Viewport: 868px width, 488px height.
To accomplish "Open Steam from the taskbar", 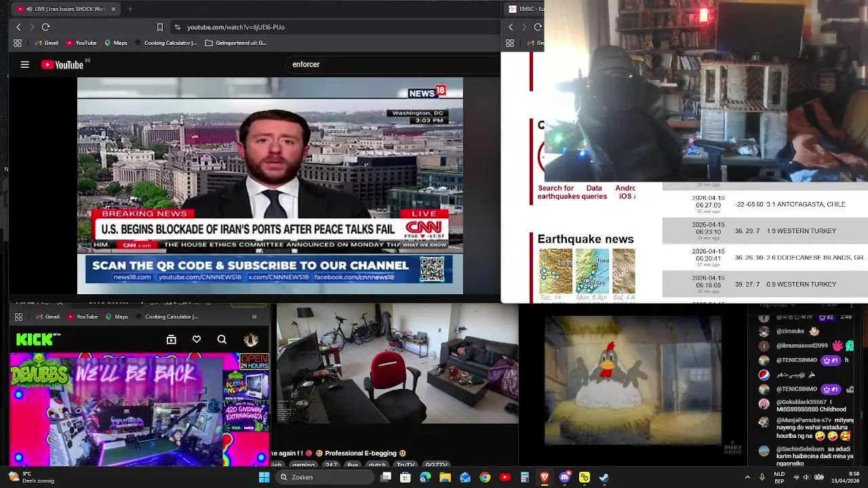I will [604, 477].
